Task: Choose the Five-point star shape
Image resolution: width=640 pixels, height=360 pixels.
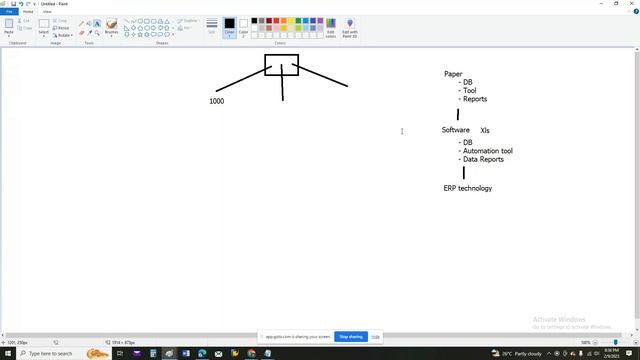Action: pos(140,35)
